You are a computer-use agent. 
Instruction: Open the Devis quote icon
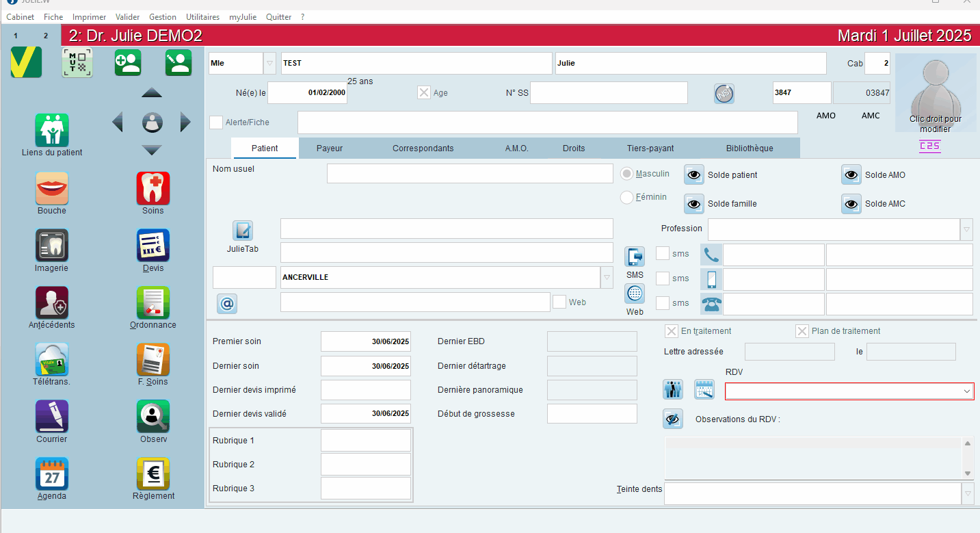[x=153, y=246]
